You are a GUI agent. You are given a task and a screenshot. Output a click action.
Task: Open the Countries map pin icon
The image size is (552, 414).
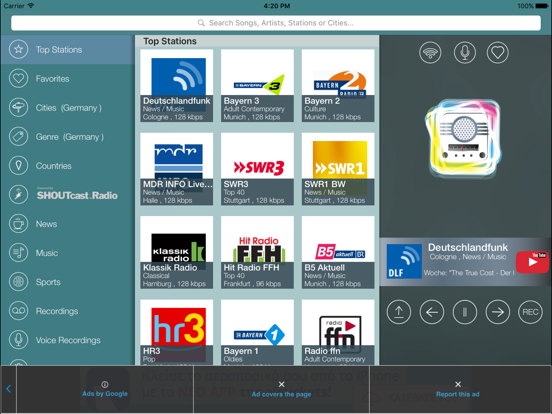pos(18,166)
